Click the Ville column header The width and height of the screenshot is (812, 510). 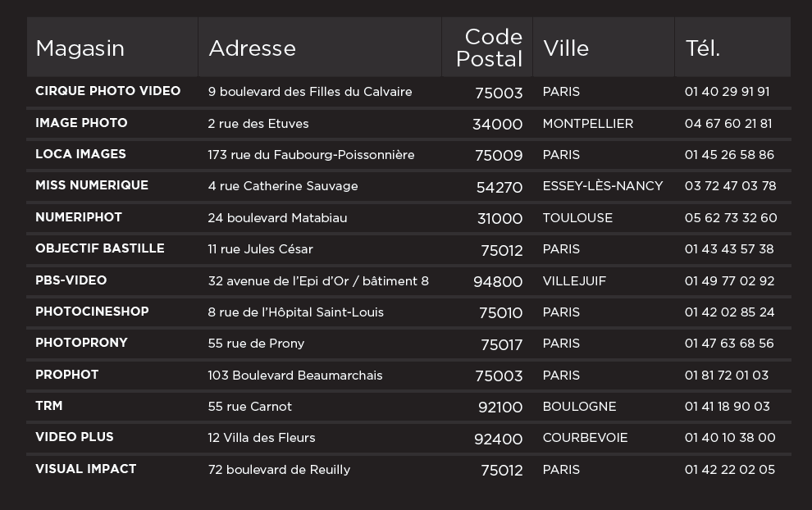(566, 48)
